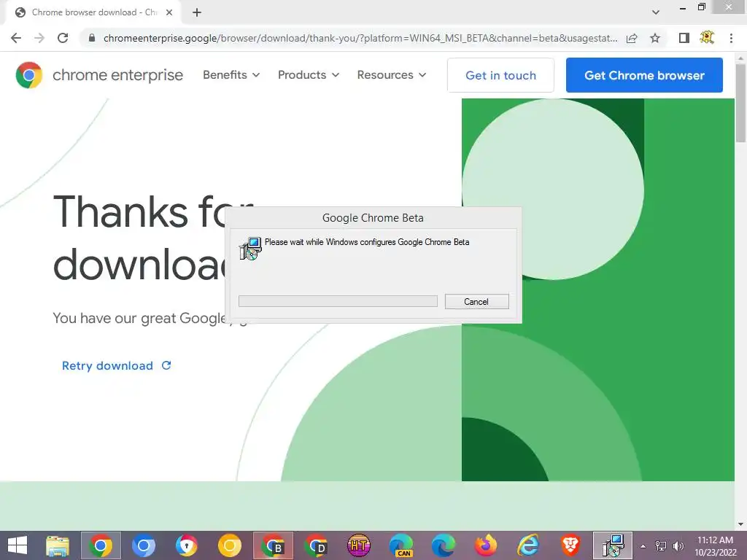Screen dimensions: 747x560
Task: Open File Explorer from taskbar
Action: (x=58, y=545)
